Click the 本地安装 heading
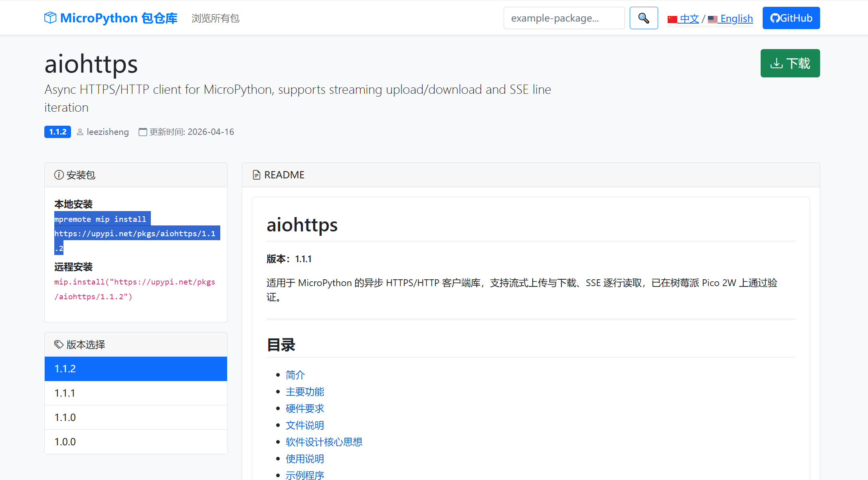868x480 pixels. [73, 204]
